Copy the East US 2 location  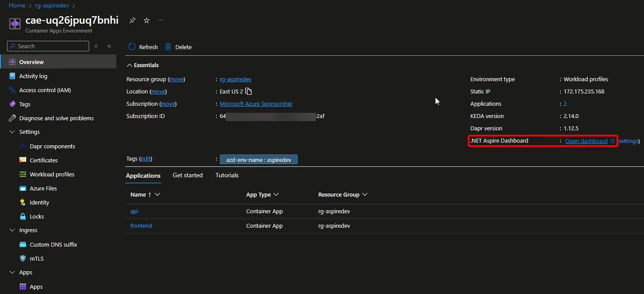tap(249, 91)
